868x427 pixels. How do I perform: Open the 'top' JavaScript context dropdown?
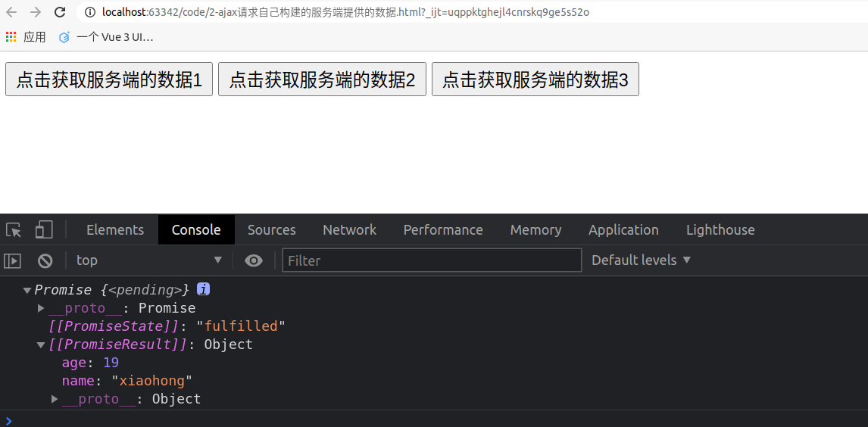click(149, 260)
